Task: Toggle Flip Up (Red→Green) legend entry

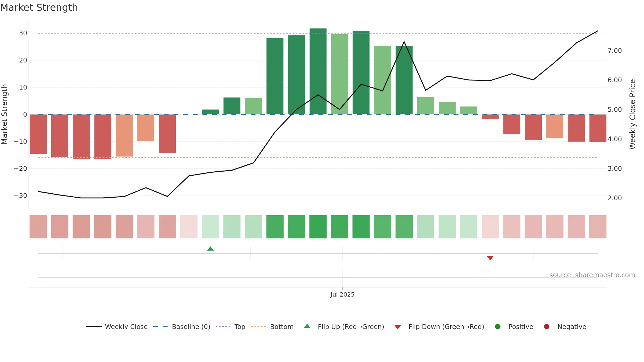Action: tap(344, 327)
